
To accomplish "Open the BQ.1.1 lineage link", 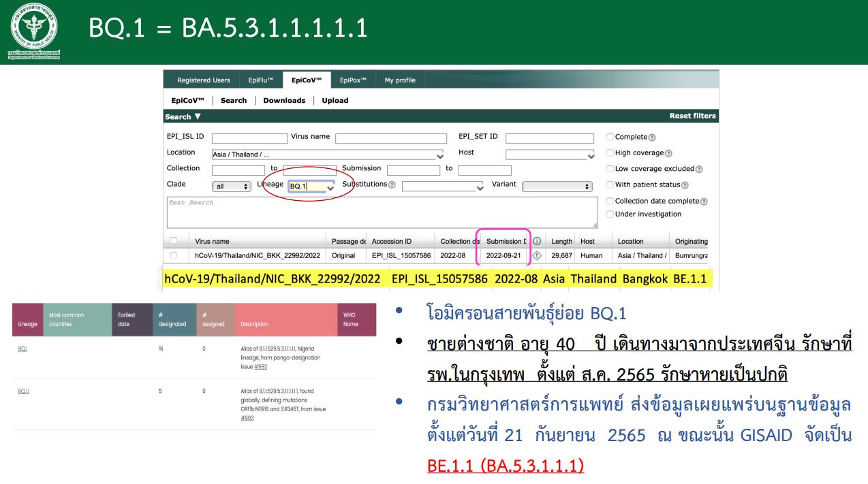I will [x=24, y=391].
